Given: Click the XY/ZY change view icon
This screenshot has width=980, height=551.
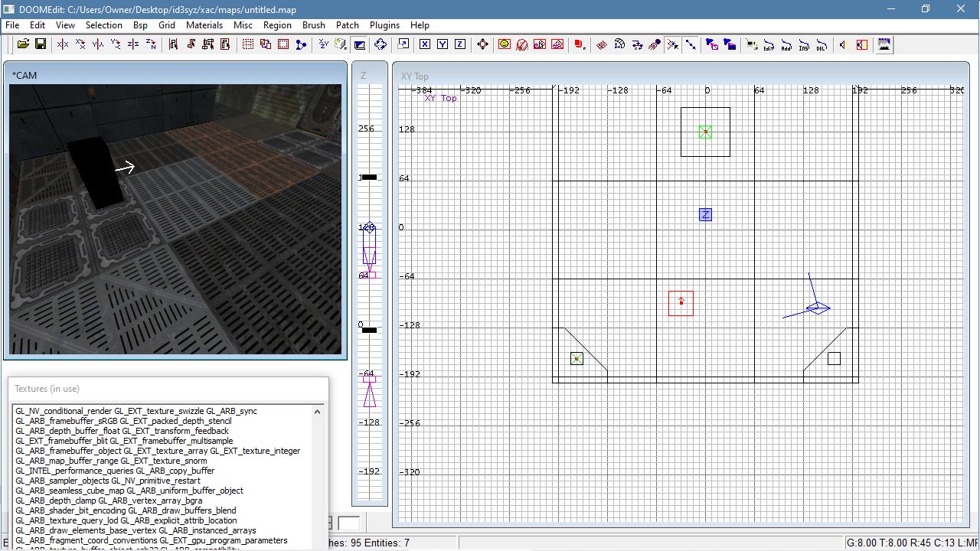Looking at the screenshot, I should 323,44.
